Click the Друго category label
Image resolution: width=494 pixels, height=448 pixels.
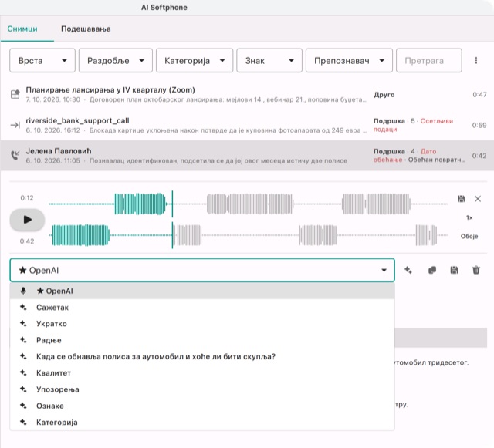coord(384,94)
